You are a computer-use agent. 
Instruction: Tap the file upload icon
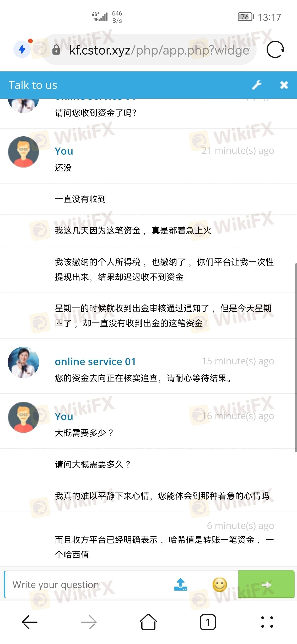pyautogui.click(x=181, y=584)
